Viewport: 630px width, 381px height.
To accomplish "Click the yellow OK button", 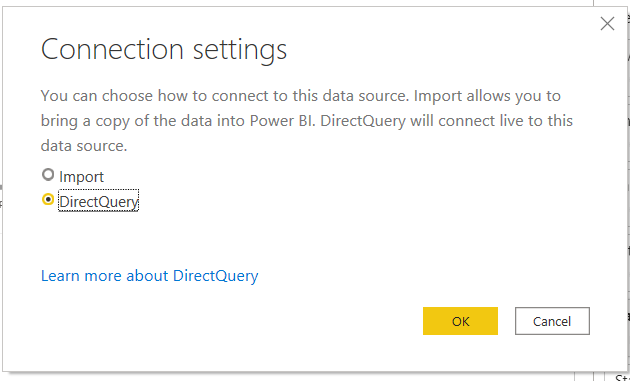I will tap(460, 321).
